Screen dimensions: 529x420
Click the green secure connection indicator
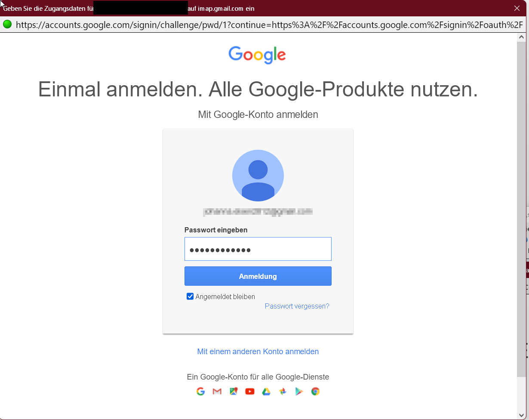7,25
